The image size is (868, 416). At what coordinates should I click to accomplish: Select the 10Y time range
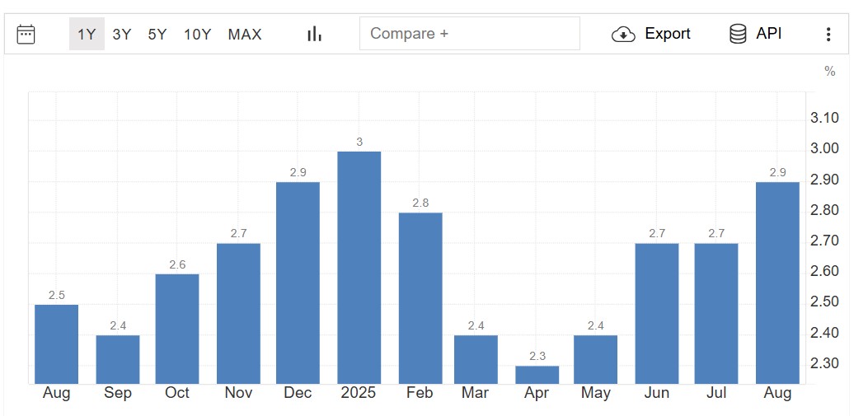[198, 34]
